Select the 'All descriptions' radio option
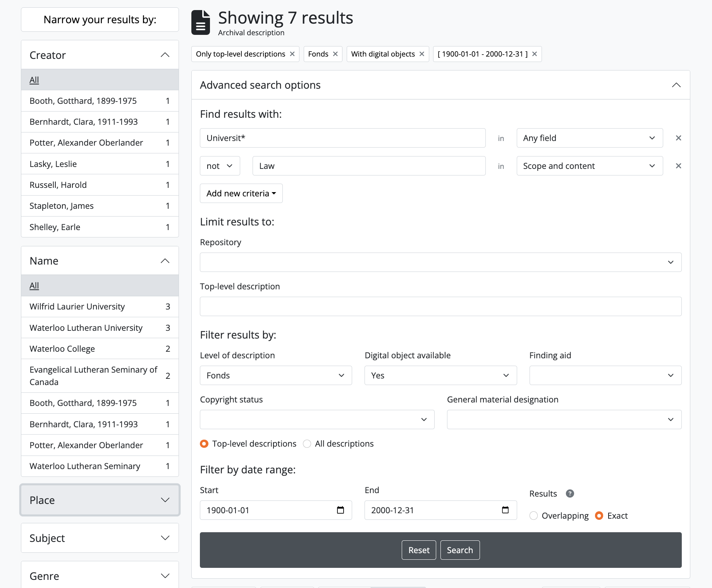Image resolution: width=712 pixels, height=588 pixels. click(x=307, y=444)
